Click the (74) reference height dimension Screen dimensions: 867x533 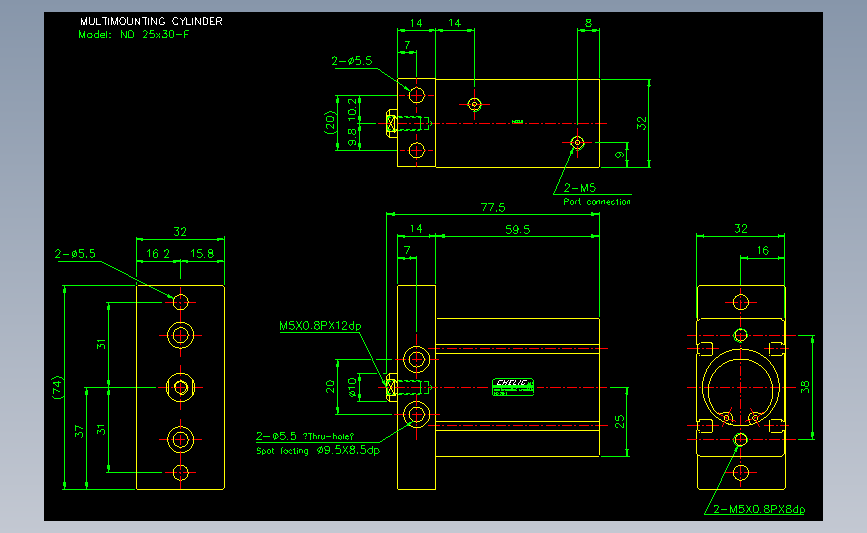58,388
